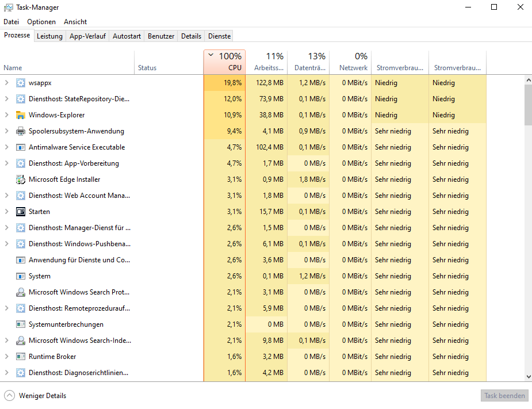This screenshot has width=532, height=409.
Task: Click the Starten process icon
Action: (21, 212)
